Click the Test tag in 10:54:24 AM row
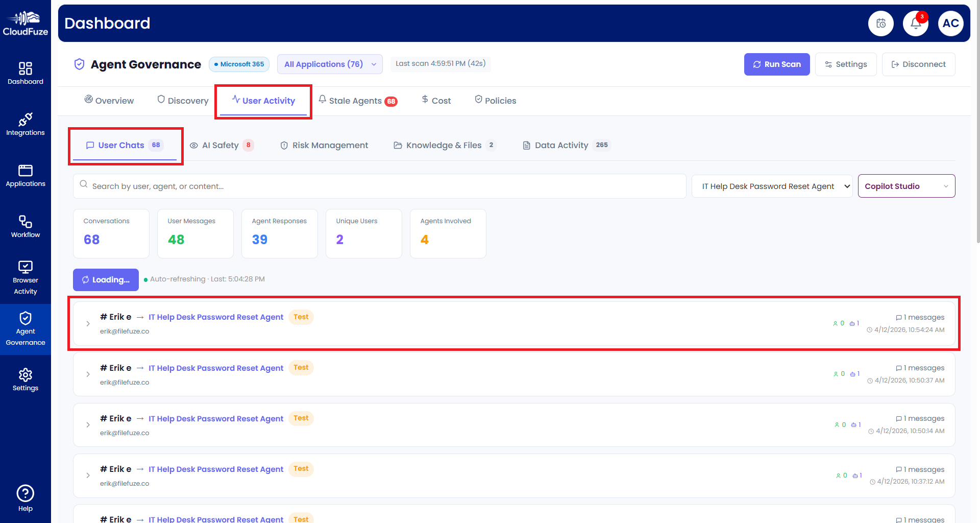 [x=301, y=317]
